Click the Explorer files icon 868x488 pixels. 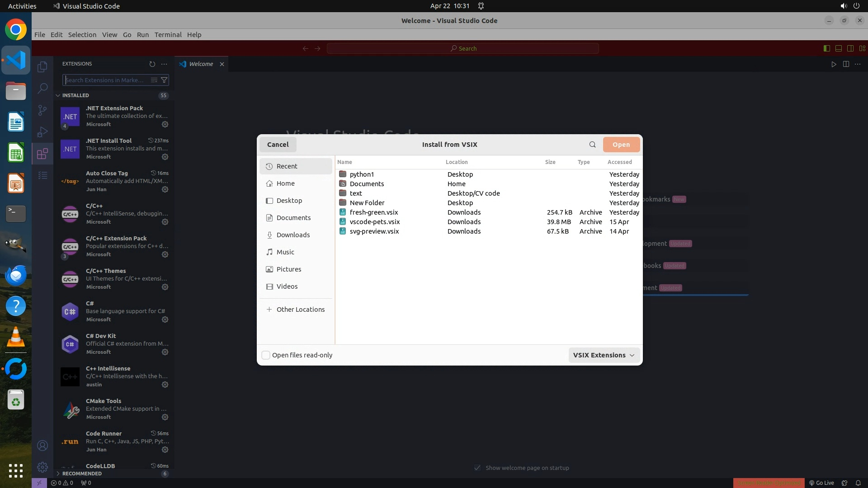pos(42,67)
